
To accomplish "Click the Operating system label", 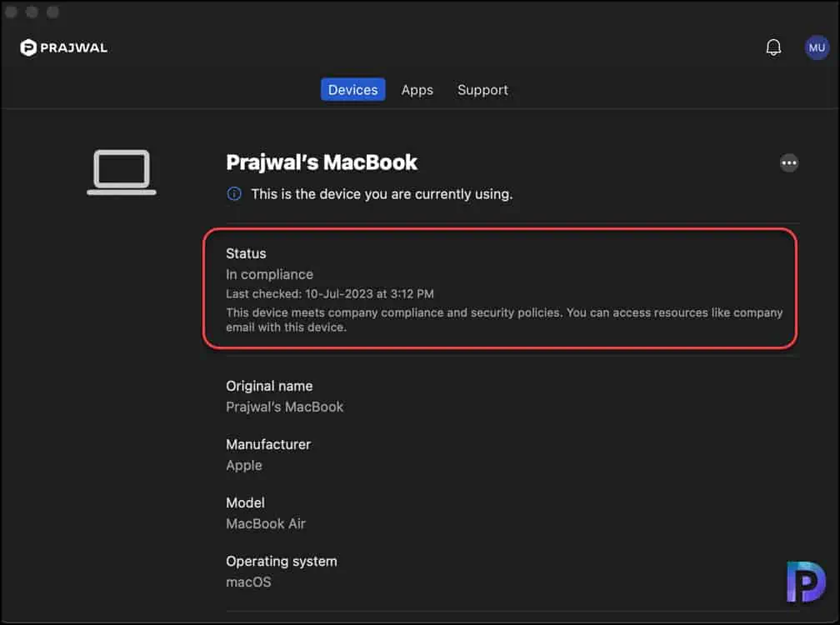I will coord(282,562).
